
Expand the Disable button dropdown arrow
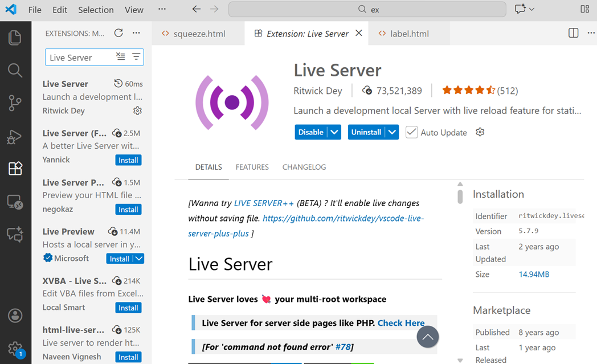pyautogui.click(x=334, y=132)
